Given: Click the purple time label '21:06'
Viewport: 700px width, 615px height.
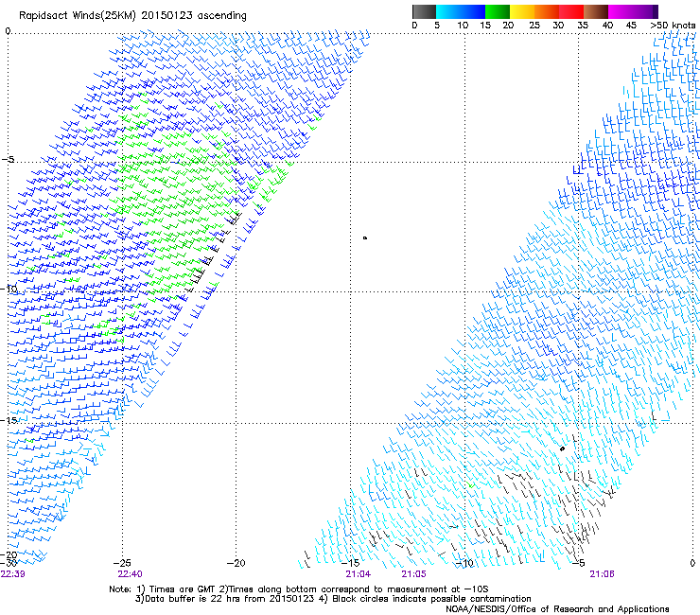Looking at the screenshot, I should (x=602, y=574).
